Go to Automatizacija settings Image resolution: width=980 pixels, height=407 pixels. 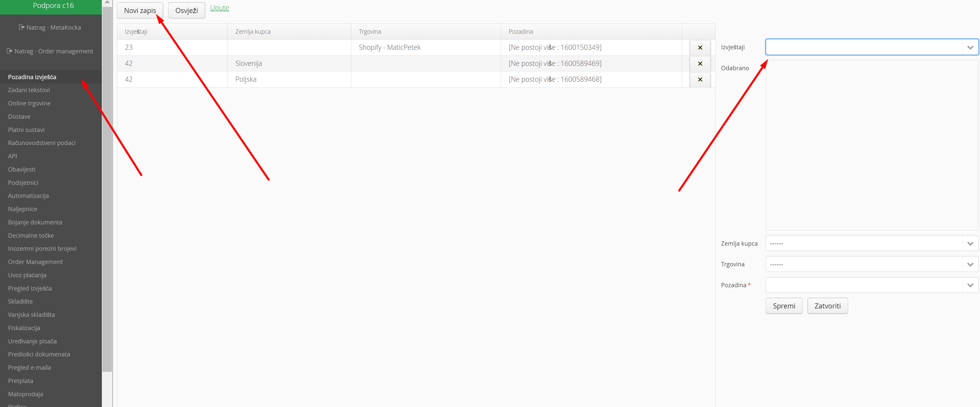coord(29,196)
